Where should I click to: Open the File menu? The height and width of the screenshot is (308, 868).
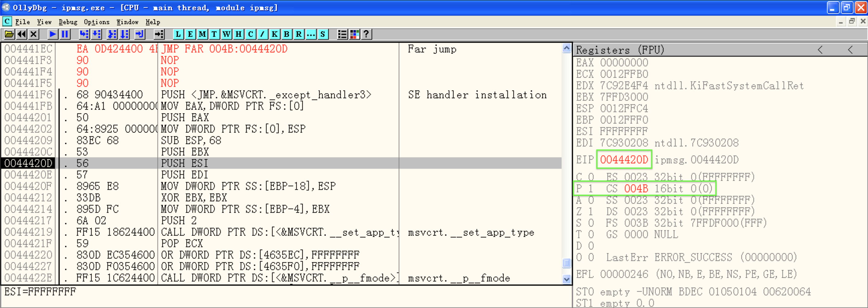23,22
